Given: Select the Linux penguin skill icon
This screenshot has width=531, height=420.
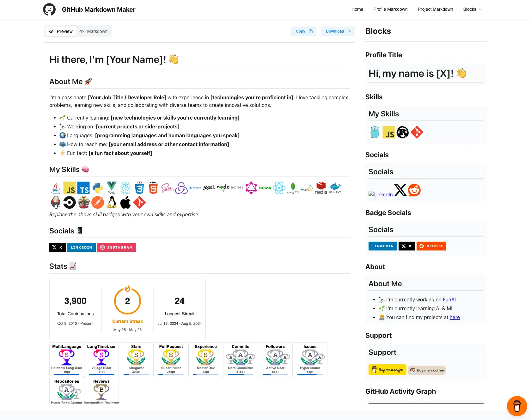Looking at the screenshot, I should (x=112, y=202).
